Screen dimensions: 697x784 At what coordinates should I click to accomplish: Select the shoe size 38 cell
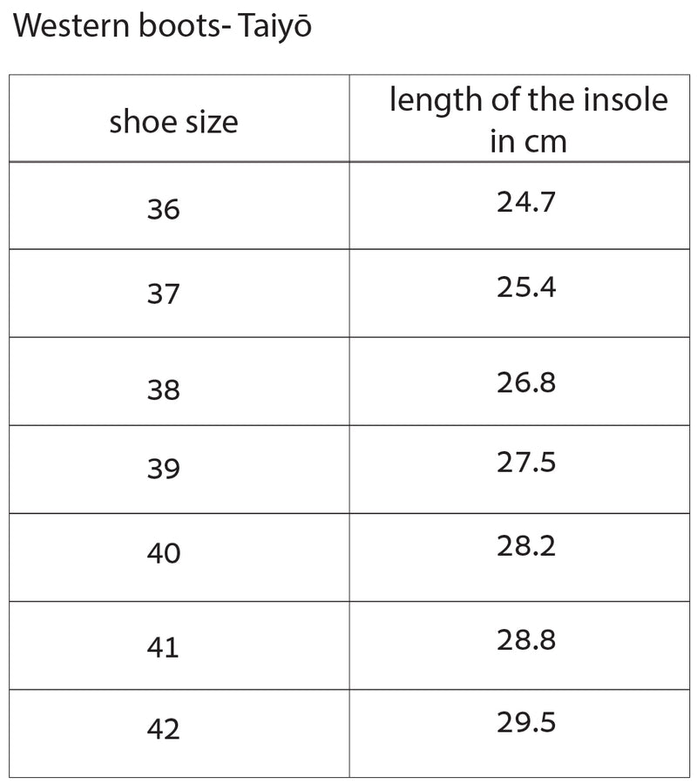click(164, 389)
